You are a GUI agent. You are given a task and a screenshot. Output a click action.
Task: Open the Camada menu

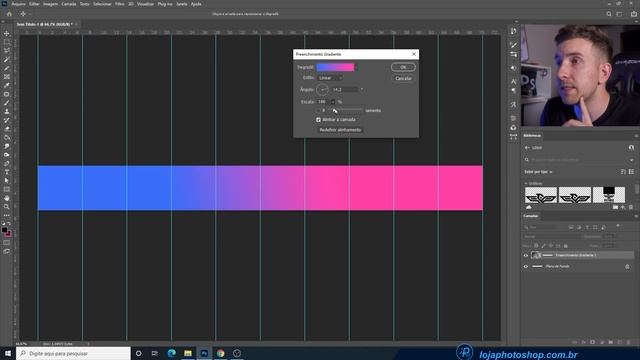pyautogui.click(x=69, y=4)
